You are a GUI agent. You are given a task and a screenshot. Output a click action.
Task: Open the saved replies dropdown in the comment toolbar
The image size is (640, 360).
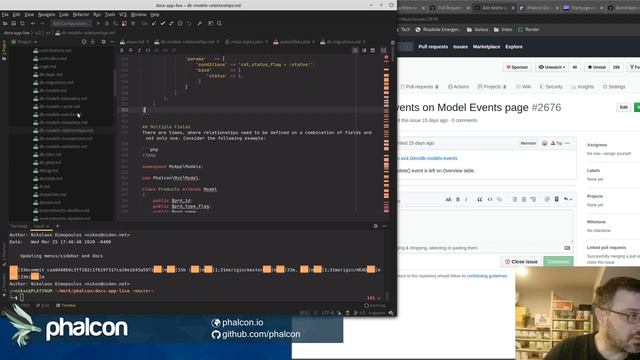568,199
